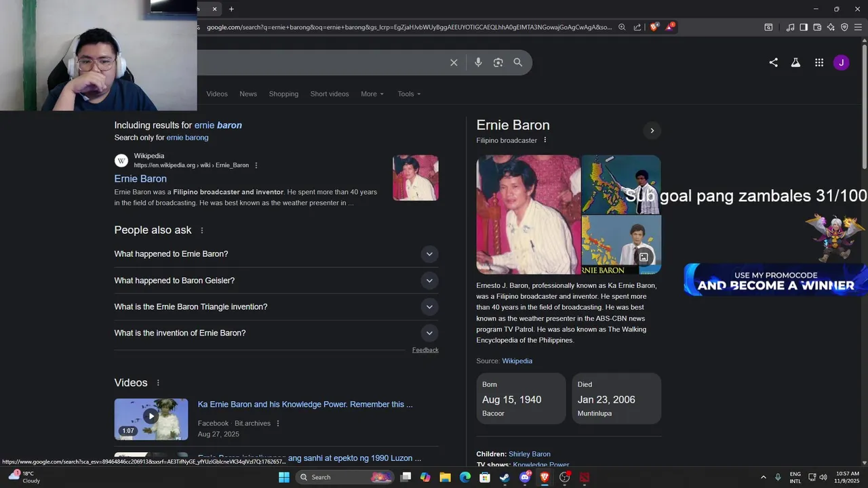The height and width of the screenshot is (488, 868).
Task: Open Google Search Labs flask icon
Action: click(x=795, y=62)
